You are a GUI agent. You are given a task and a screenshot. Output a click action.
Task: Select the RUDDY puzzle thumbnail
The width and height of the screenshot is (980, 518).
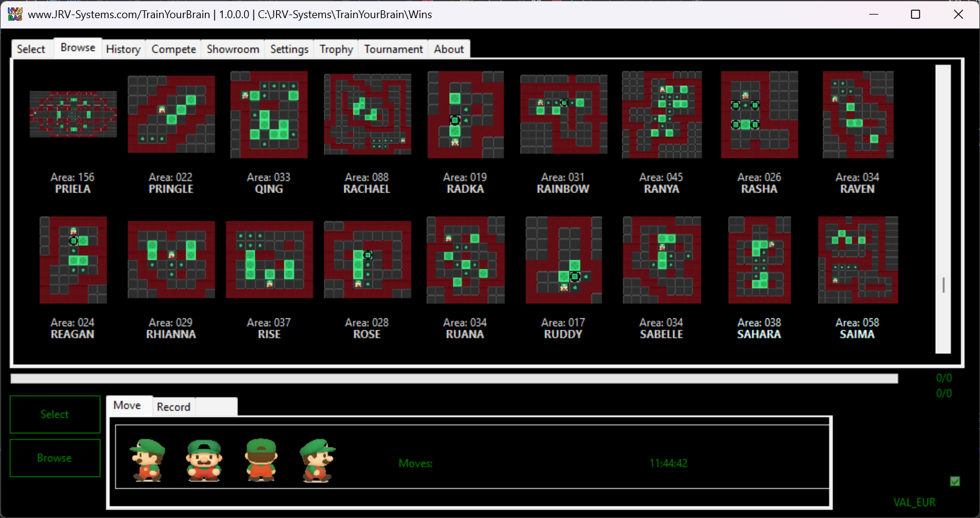tap(564, 260)
